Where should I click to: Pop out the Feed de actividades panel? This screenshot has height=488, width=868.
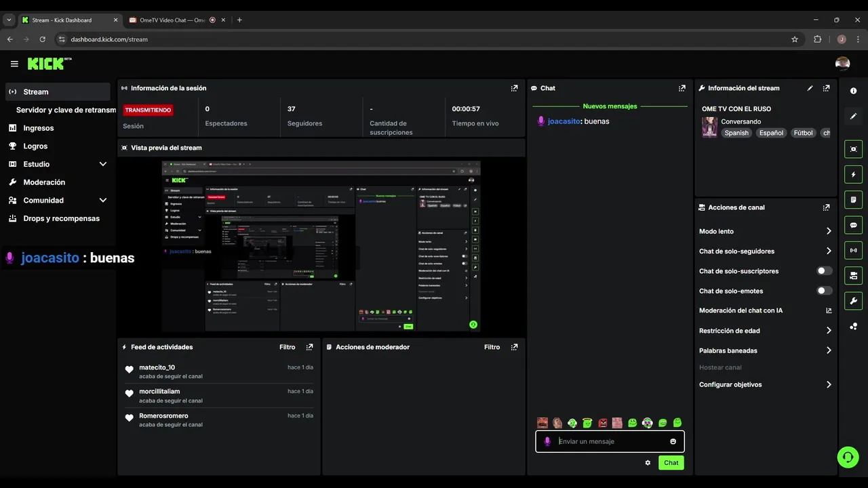pos(309,347)
